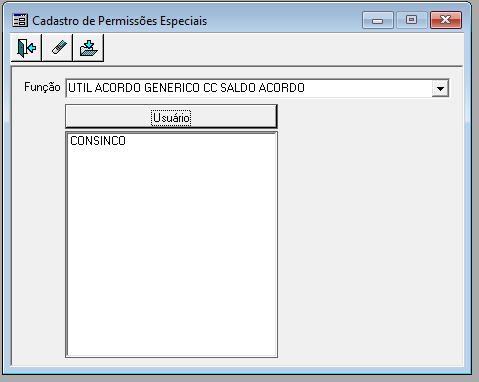Close the Cadastro de Permissões Especiais window
479x382 pixels.
click(x=446, y=20)
